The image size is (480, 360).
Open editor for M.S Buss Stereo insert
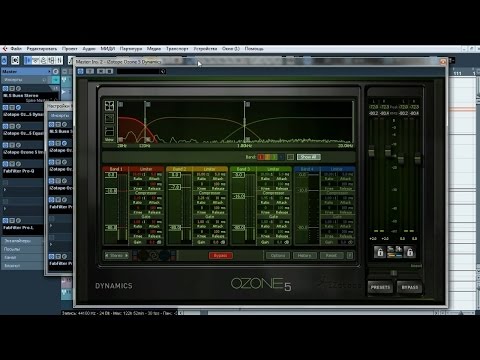[18, 89]
